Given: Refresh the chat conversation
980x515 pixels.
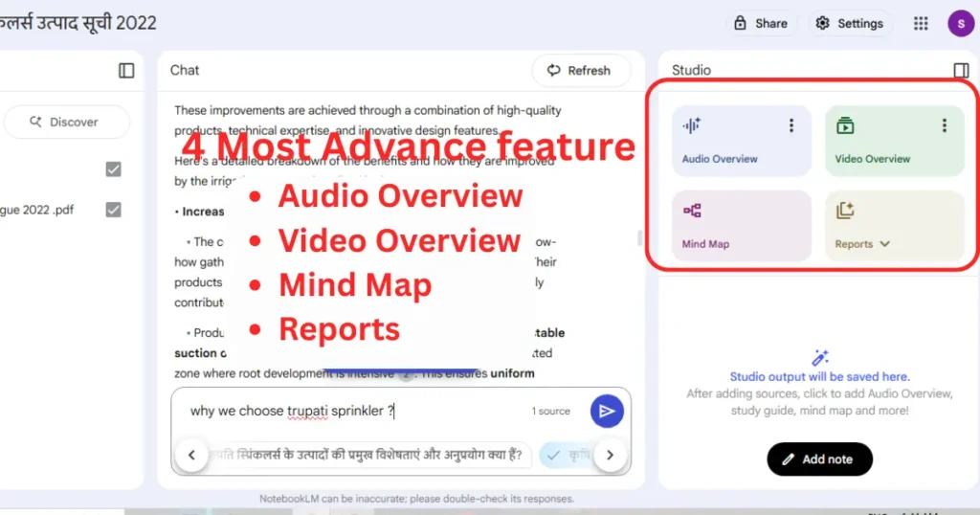Looking at the screenshot, I should click(579, 71).
